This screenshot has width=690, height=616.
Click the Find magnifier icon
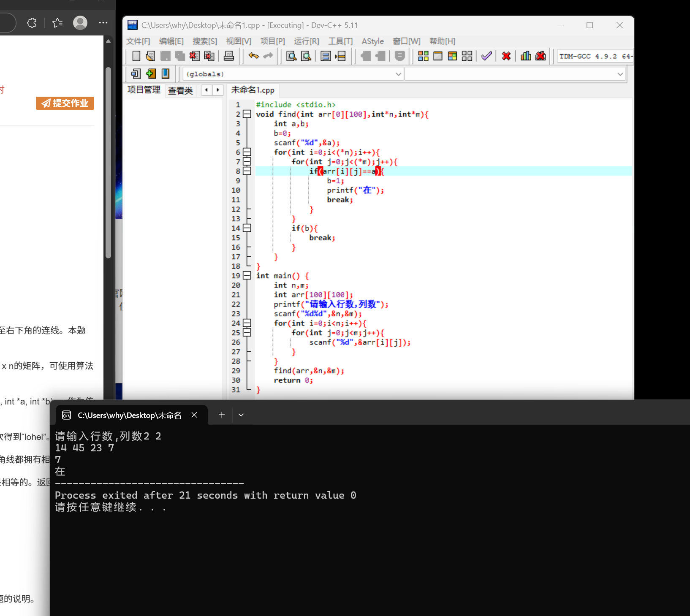point(291,56)
